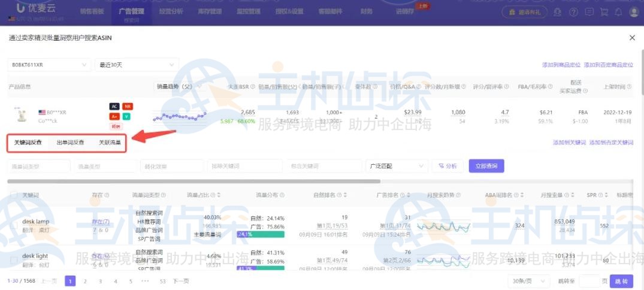
Task: Click the 跳转至 page number input
Action: click(x=589, y=282)
